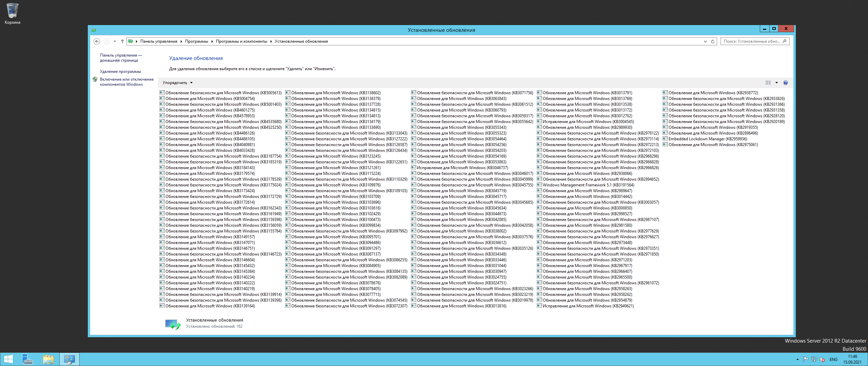Screen dimensions: 868x366
Task: Open File Explorer from taskbar
Action: coord(48,359)
